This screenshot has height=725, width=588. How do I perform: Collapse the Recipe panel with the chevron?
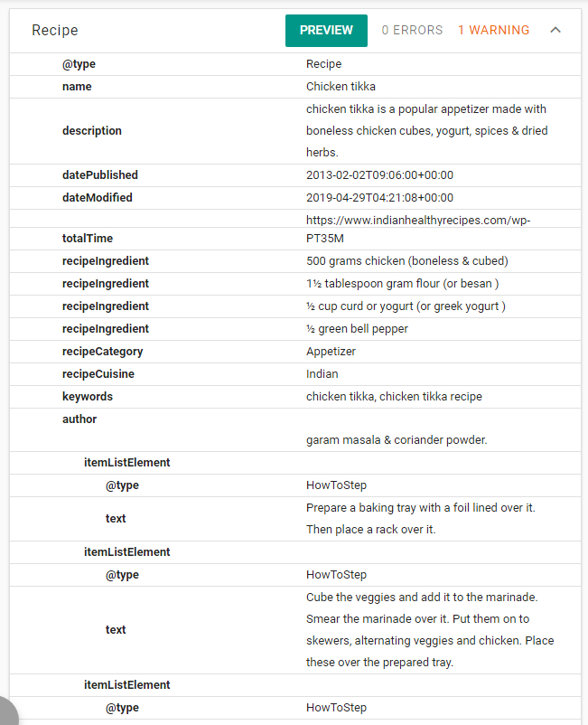(x=555, y=30)
